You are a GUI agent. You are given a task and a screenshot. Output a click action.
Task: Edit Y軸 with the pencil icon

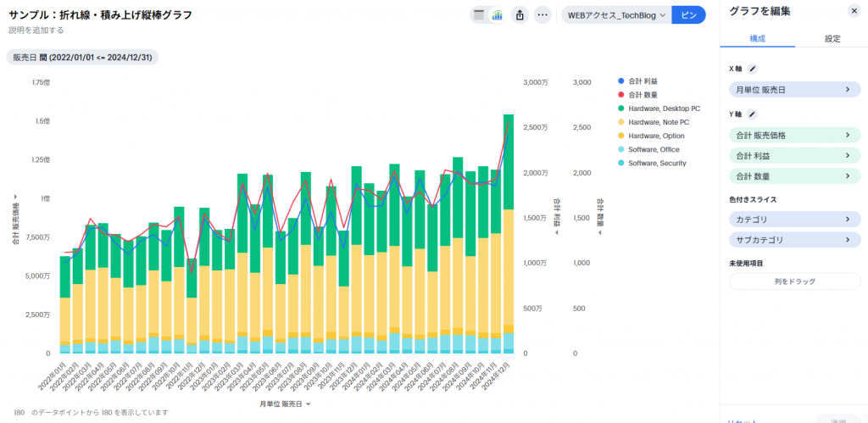[x=752, y=114]
